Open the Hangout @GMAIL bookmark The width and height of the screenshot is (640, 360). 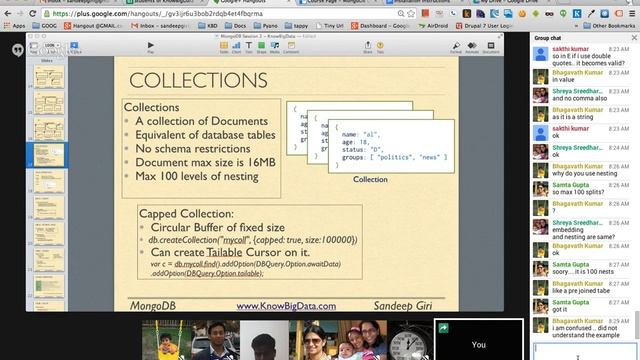pyautogui.click(x=93, y=26)
